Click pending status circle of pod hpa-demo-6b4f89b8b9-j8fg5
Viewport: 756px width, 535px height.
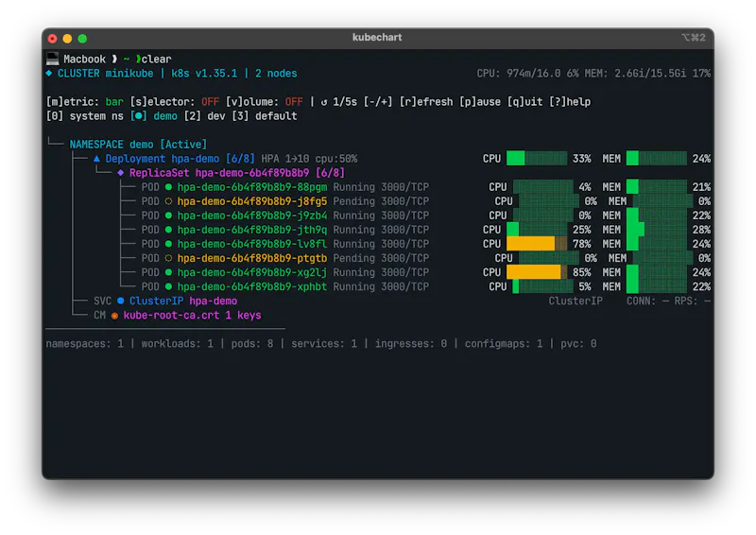coord(168,201)
